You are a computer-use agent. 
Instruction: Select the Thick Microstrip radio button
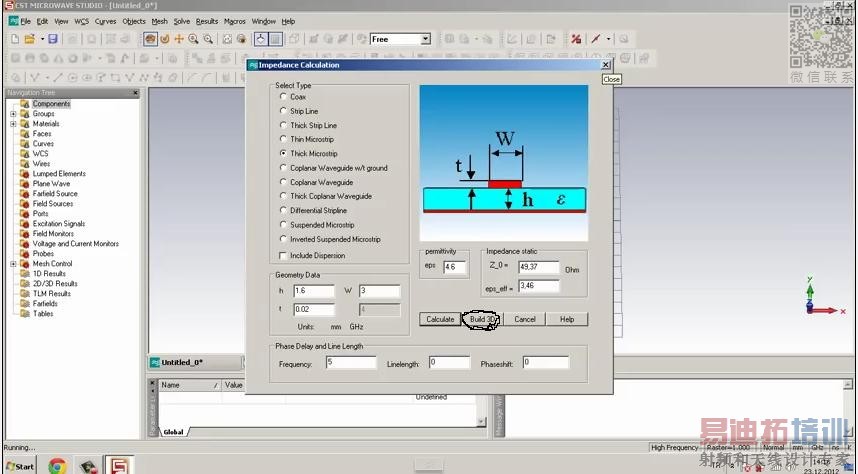(x=283, y=153)
